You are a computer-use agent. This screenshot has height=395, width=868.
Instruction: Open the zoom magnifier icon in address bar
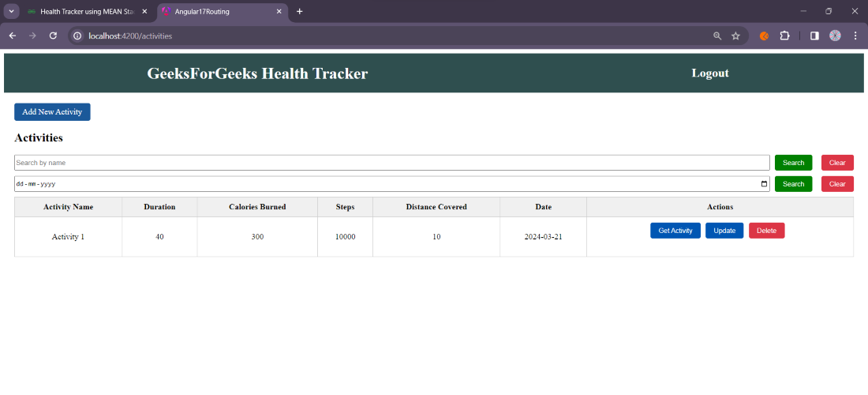coord(717,36)
